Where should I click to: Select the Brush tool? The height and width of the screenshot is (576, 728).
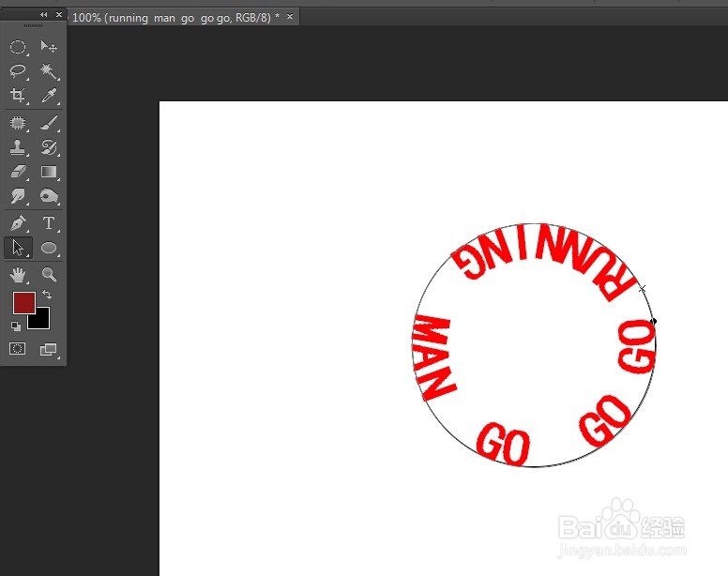[x=49, y=123]
